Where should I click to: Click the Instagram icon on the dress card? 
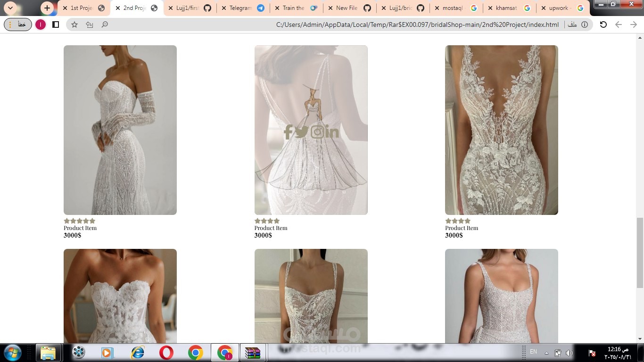coord(317,132)
